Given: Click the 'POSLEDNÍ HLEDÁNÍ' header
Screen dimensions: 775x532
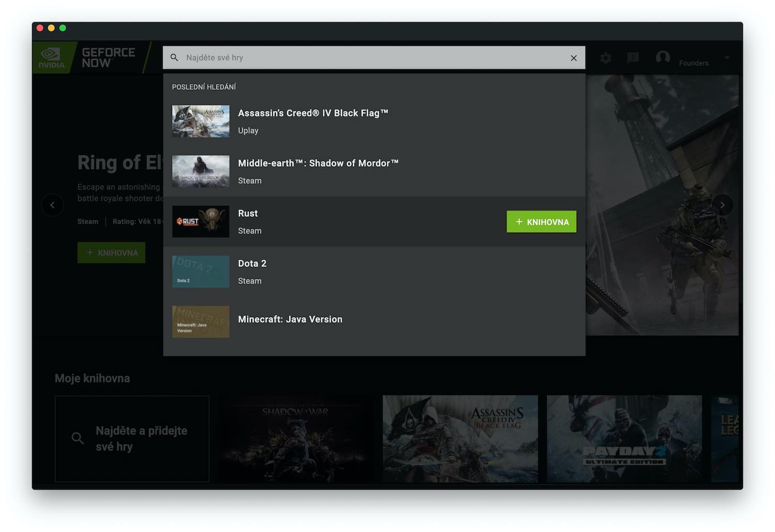Looking at the screenshot, I should click(x=204, y=87).
